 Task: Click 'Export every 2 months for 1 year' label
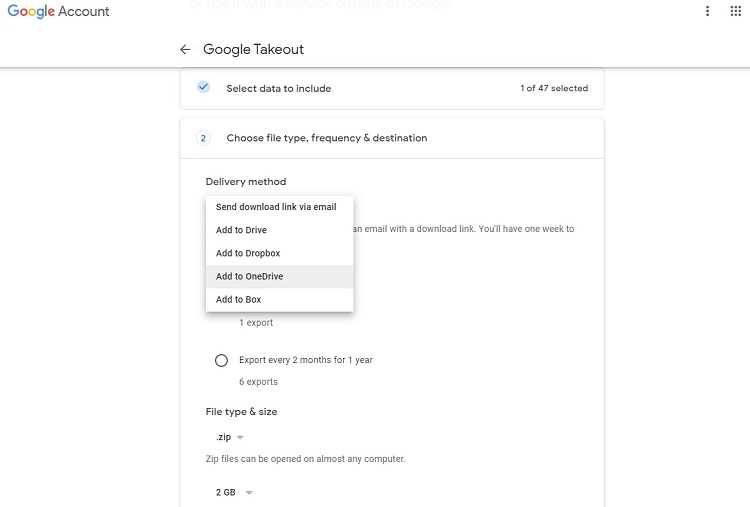click(306, 360)
